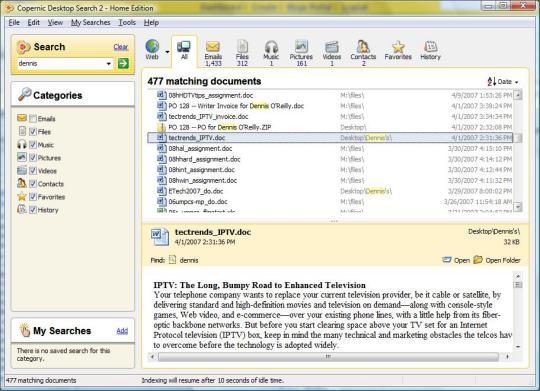Open the My Searches menu
Screen dimensions: 540x391
[91, 22]
